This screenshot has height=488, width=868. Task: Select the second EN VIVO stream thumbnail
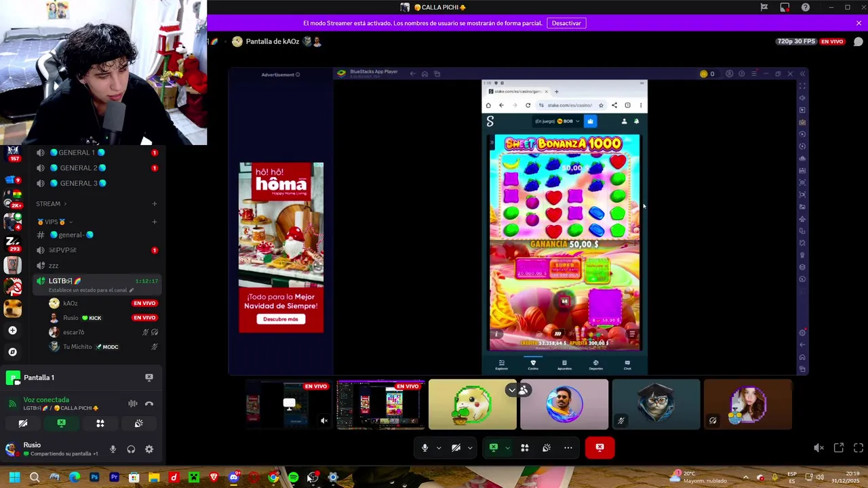click(380, 405)
